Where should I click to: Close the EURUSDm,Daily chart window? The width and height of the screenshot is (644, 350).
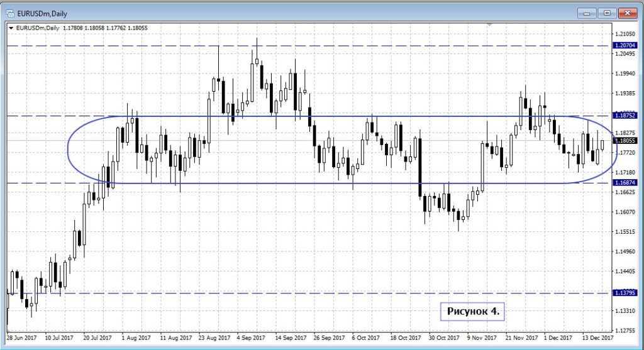click(626, 12)
